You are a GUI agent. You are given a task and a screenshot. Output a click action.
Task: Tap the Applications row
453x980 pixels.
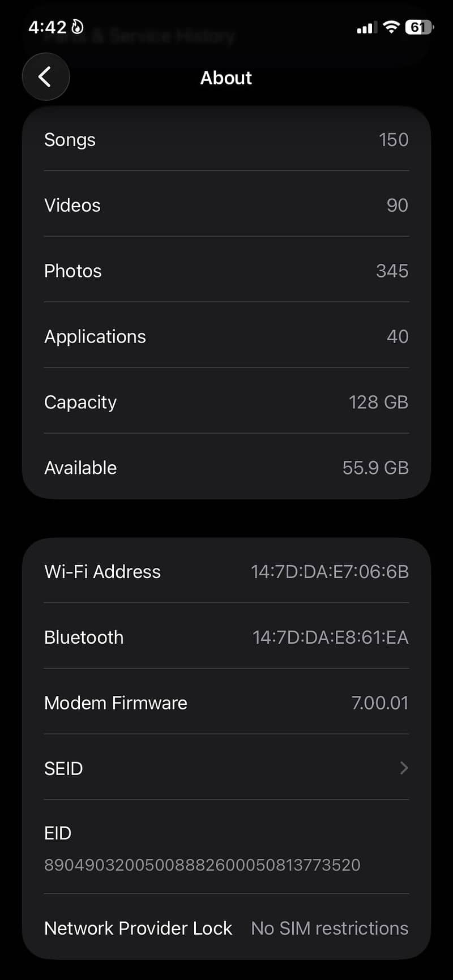tap(226, 337)
